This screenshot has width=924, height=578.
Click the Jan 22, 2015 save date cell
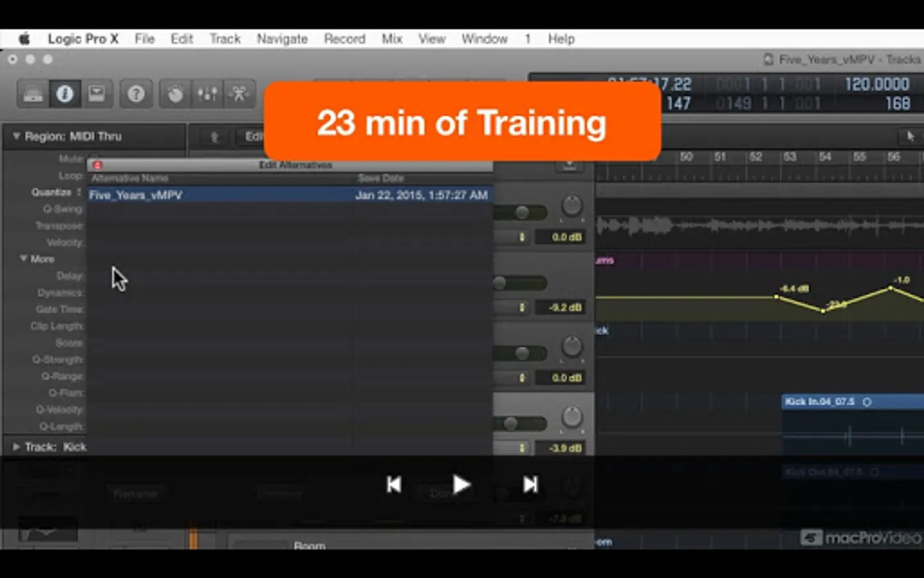(422, 195)
